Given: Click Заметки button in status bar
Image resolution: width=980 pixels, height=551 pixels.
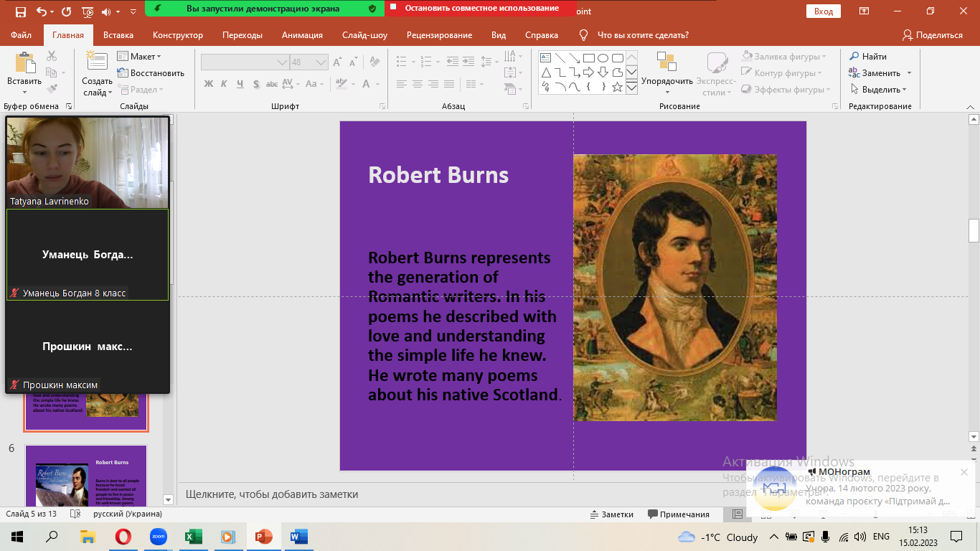Looking at the screenshot, I should coord(611,514).
